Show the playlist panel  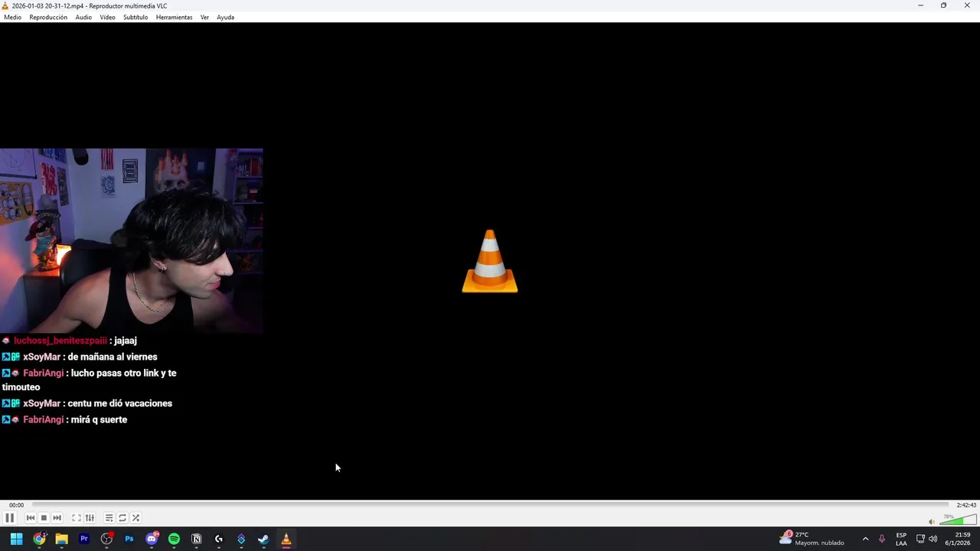(109, 518)
